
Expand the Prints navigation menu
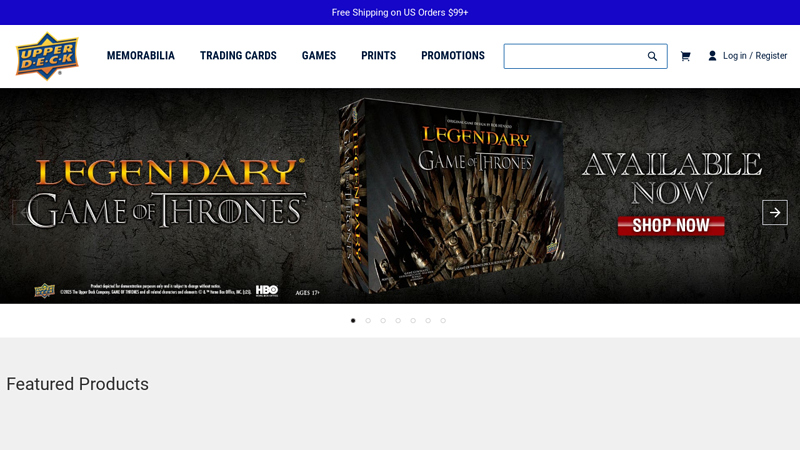[378, 56]
